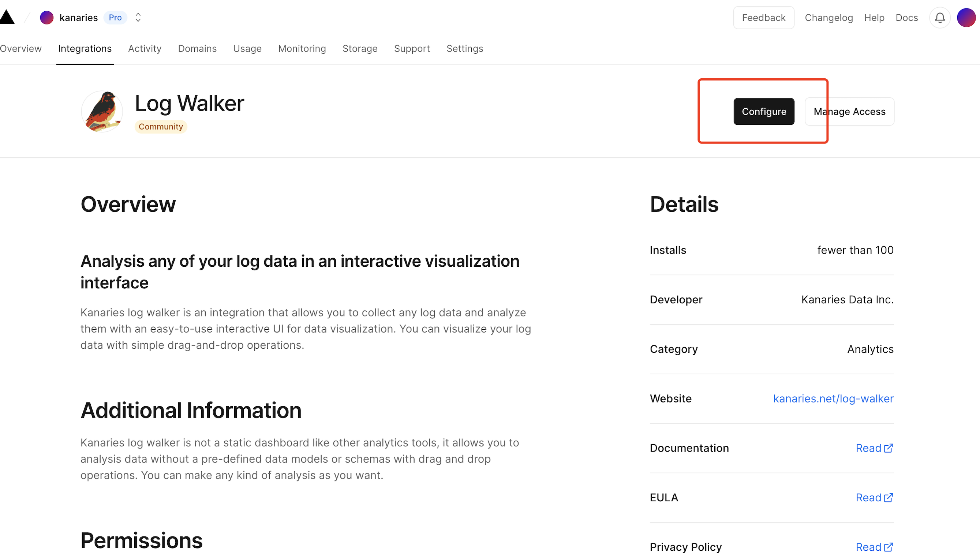Click the 'fewer than 100' installs value
The height and width of the screenshot is (554, 980).
(855, 250)
